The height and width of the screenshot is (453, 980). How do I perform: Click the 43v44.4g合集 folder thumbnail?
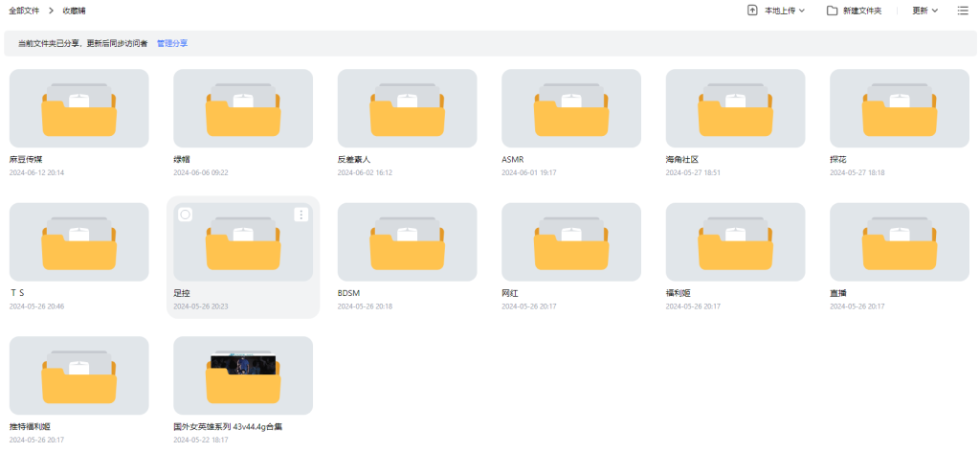click(243, 375)
